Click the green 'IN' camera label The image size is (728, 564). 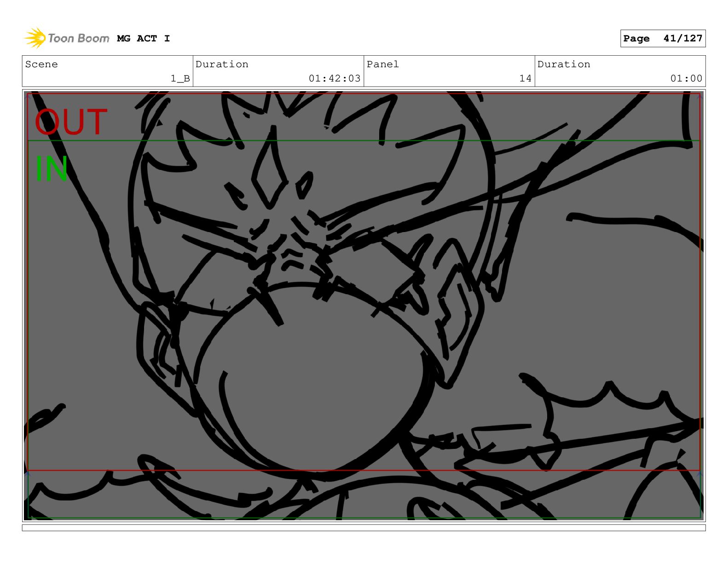tap(52, 169)
